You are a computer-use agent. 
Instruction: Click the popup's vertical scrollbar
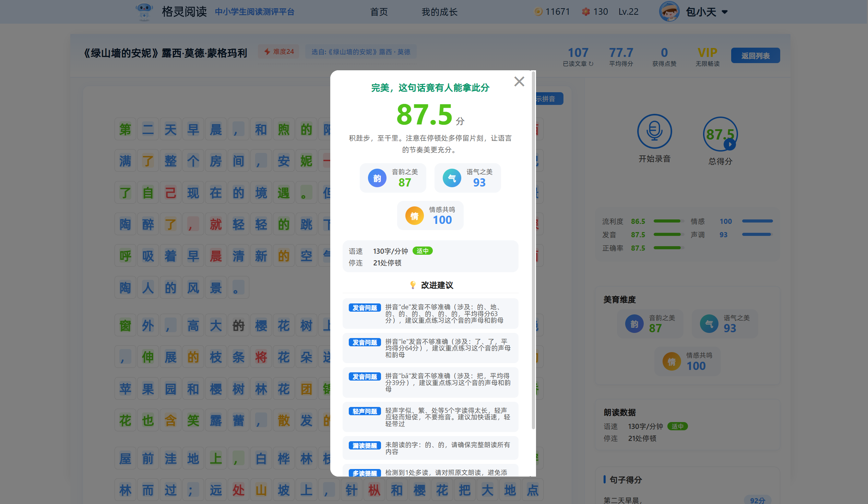[533, 250]
